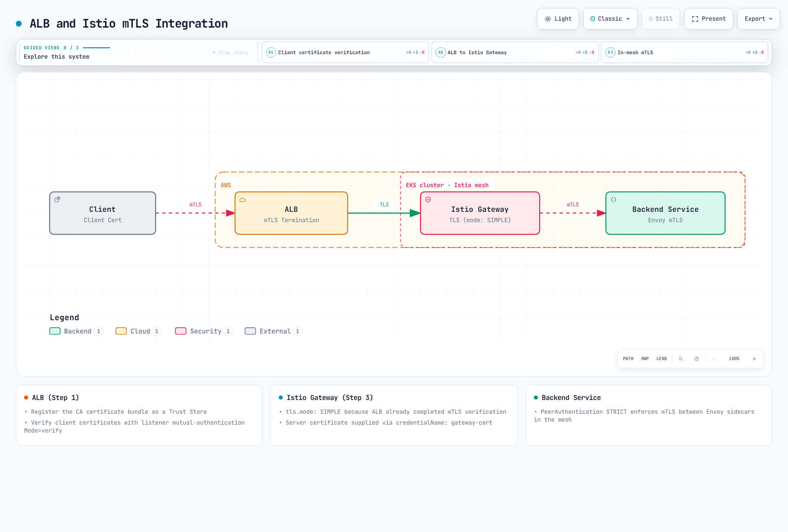Open the Classic style dropdown
Viewport: 788px width, 532px height.
[x=610, y=19]
